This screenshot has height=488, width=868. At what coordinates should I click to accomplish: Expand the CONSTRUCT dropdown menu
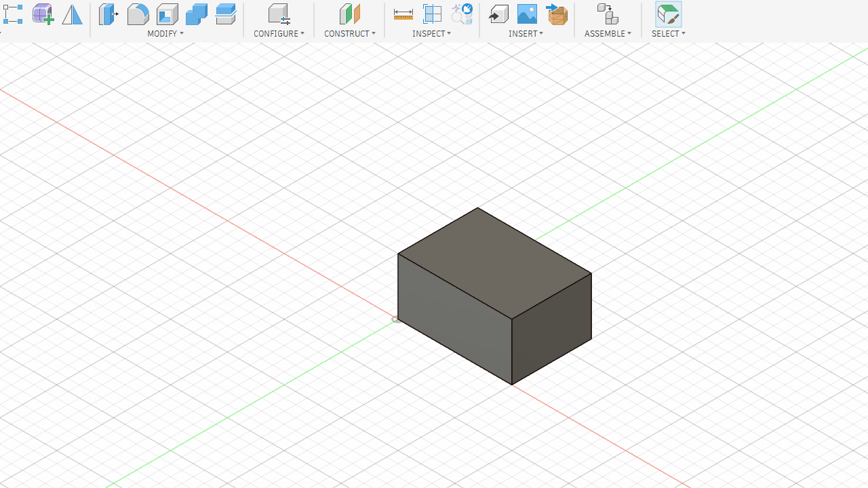[349, 33]
